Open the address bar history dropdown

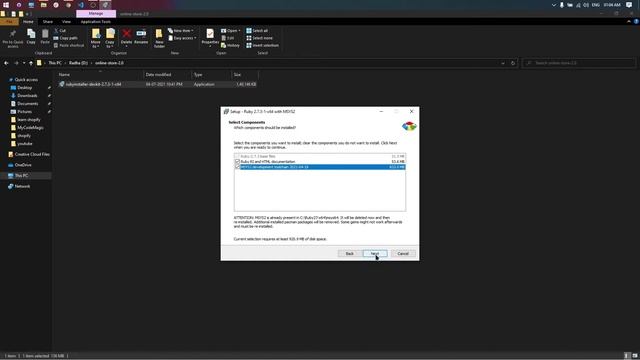coord(503,63)
